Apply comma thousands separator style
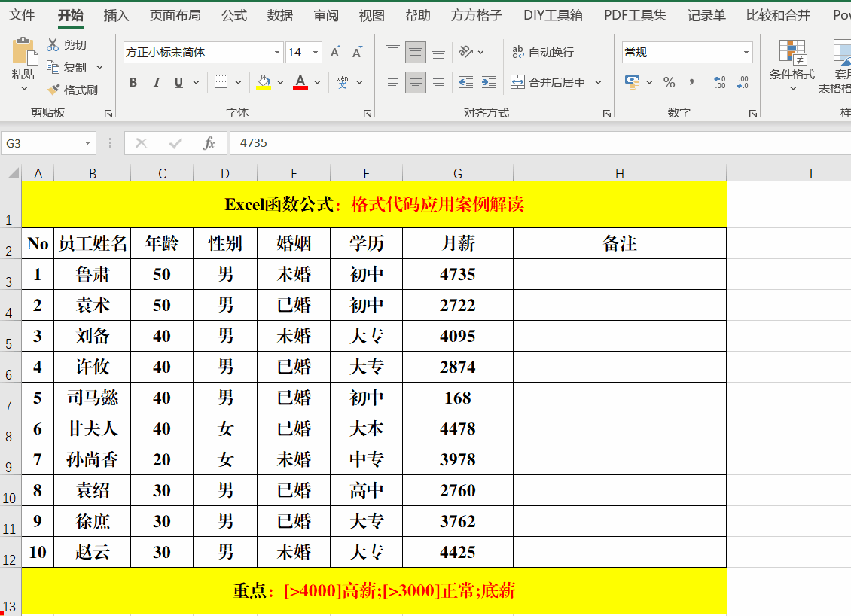This screenshot has height=616, width=851. pos(691,82)
